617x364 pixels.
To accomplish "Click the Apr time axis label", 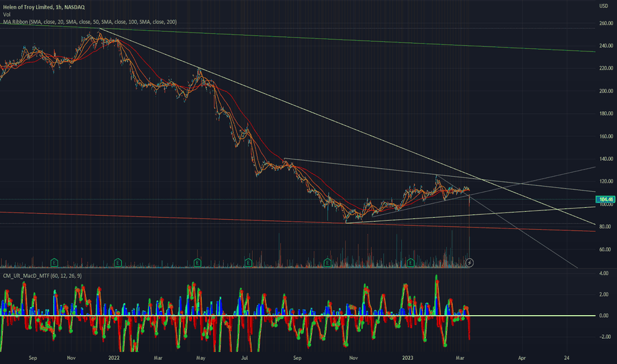I will [522, 358].
